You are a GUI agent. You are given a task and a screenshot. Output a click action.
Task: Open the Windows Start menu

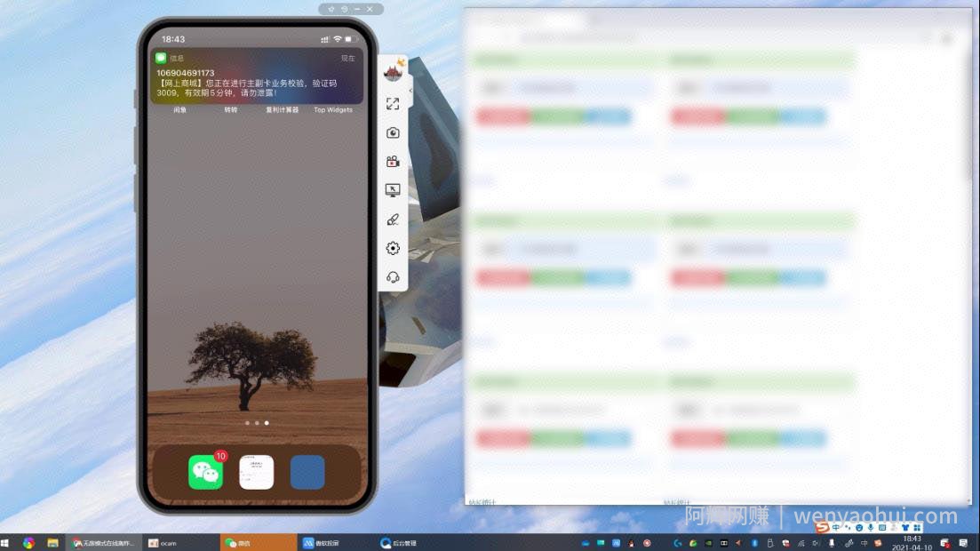click(5, 543)
